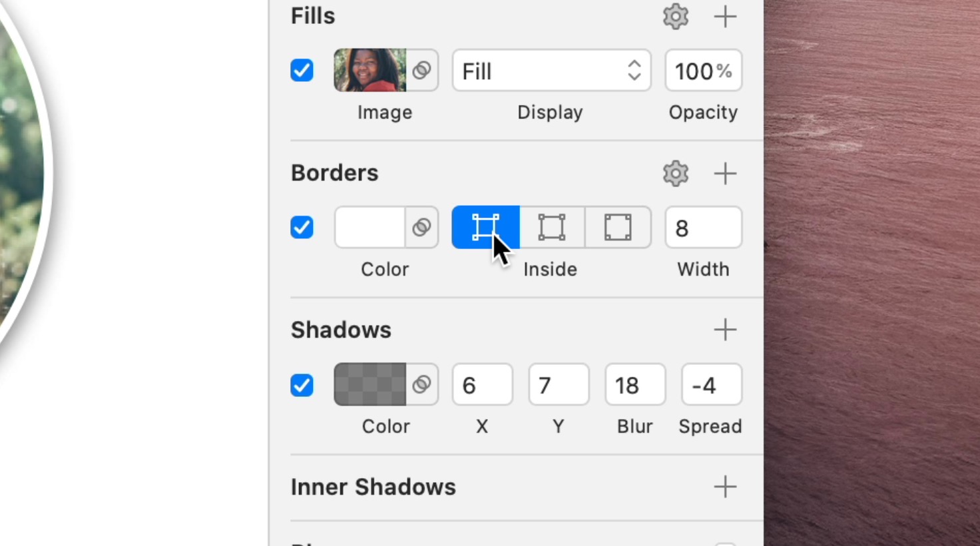Open blend mode for shadow color
Screen dimensions: 980x546
tap(421, 384)
